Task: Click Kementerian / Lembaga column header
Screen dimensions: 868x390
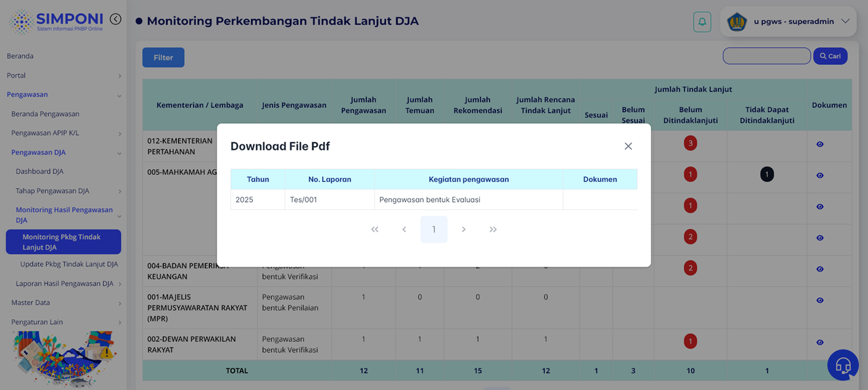Action: pos(200,105)
